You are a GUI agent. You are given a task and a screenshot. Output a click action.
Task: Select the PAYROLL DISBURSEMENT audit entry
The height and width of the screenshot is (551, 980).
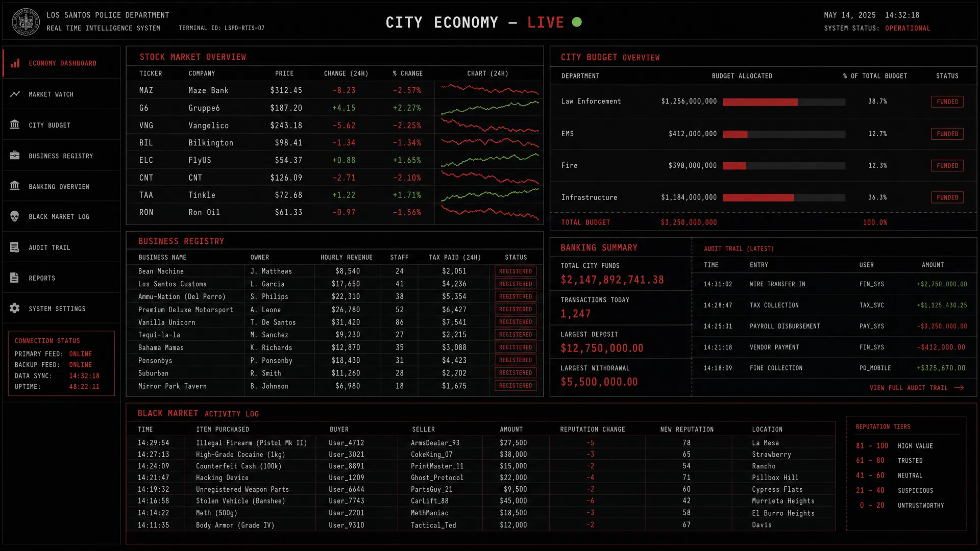(x=834, y=326)
